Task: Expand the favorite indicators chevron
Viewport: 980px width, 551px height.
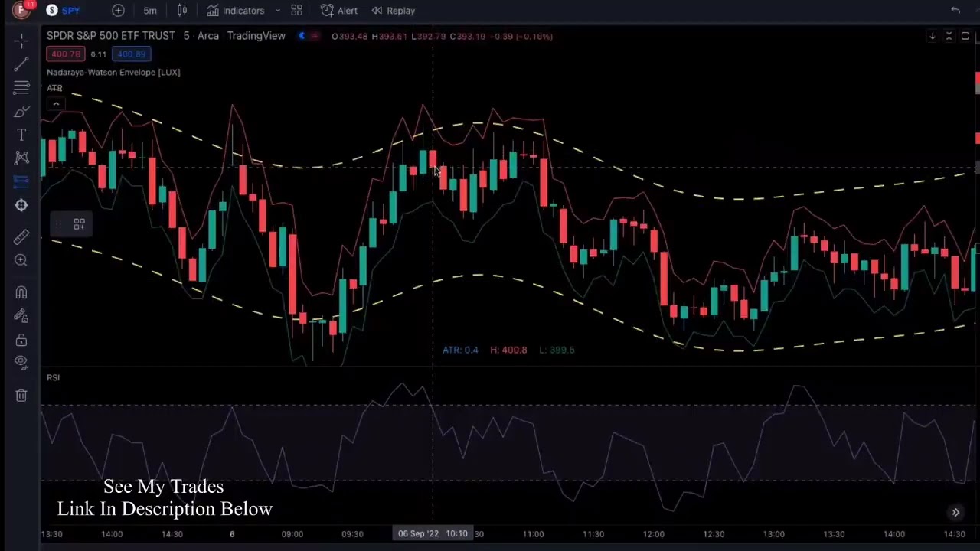Action: click(x=277, y=11)
